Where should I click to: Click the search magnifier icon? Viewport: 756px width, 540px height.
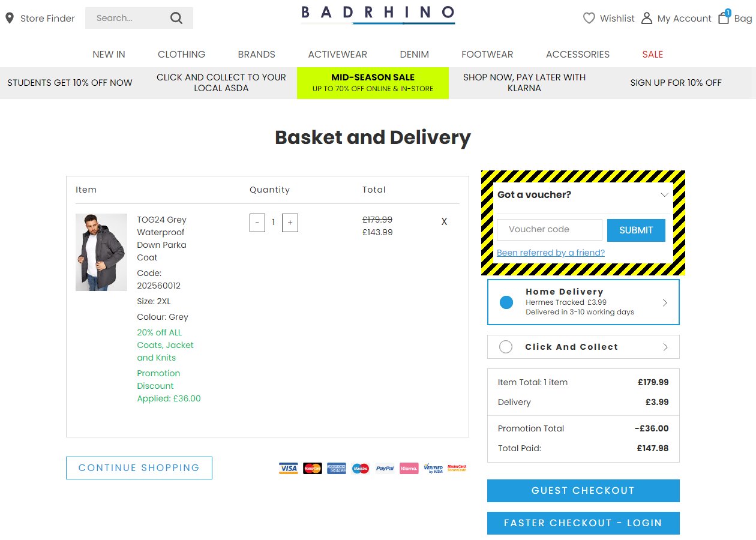pyautogui.click(x=176, y=18)
